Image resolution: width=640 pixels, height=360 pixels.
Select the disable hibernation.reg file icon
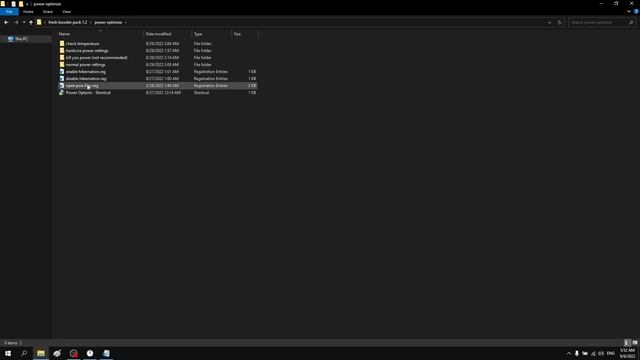coord(62,78)
